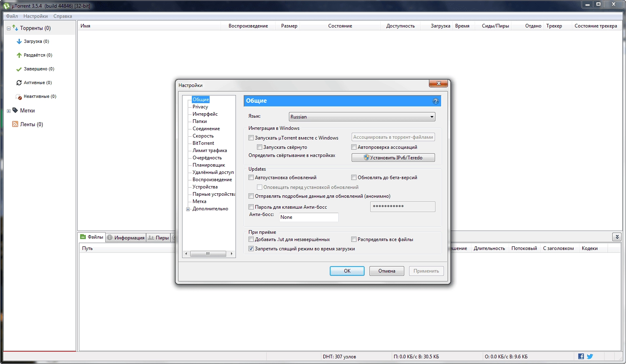Click the settings tree horizontal scrollbar thumb
626x364 pixels.
[208, 254]
